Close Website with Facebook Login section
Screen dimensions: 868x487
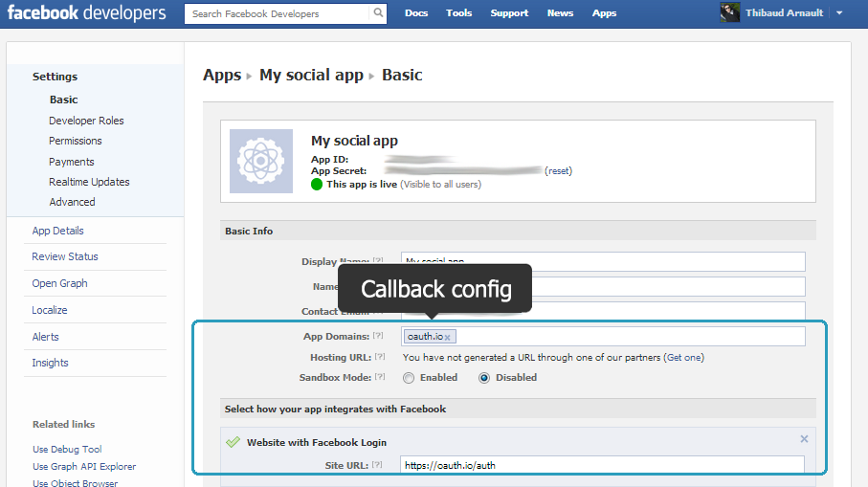(x=804, y=439)
